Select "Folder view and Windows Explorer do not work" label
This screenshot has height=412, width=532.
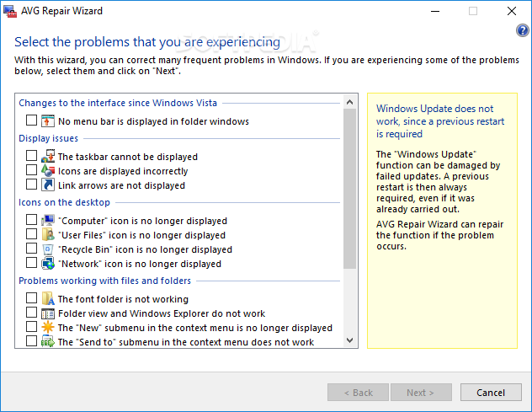162,313
